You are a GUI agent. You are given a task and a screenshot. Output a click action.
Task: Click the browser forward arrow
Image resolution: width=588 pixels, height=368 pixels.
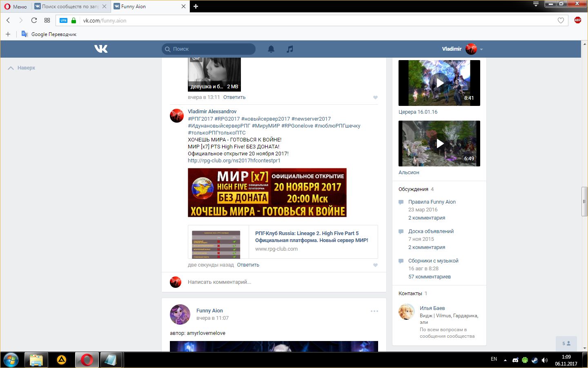[21, 20]
